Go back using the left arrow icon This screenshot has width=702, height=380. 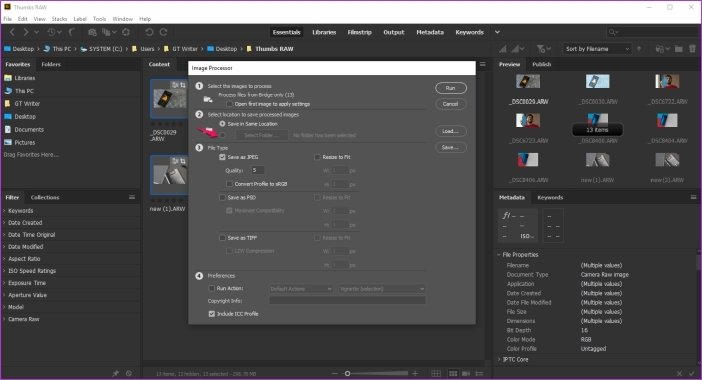[x=12, y=32]
